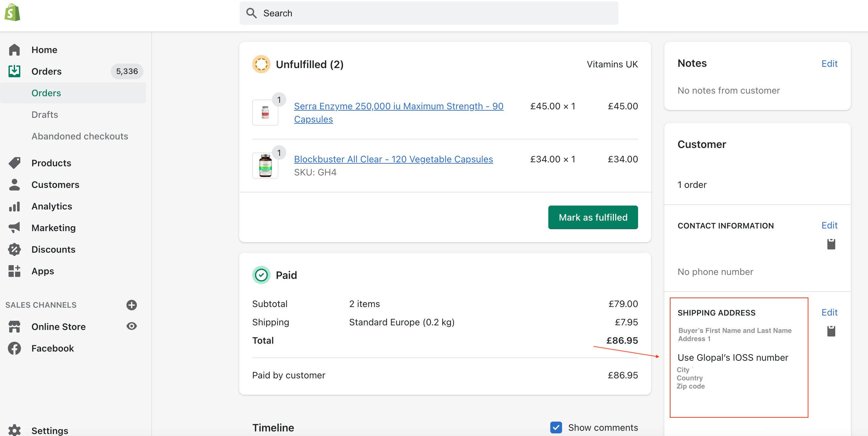The height and width of the screenshot is (436, 868).
Task: Click the Serra Enzyme product thumbnail
Action: pos(265,113)
